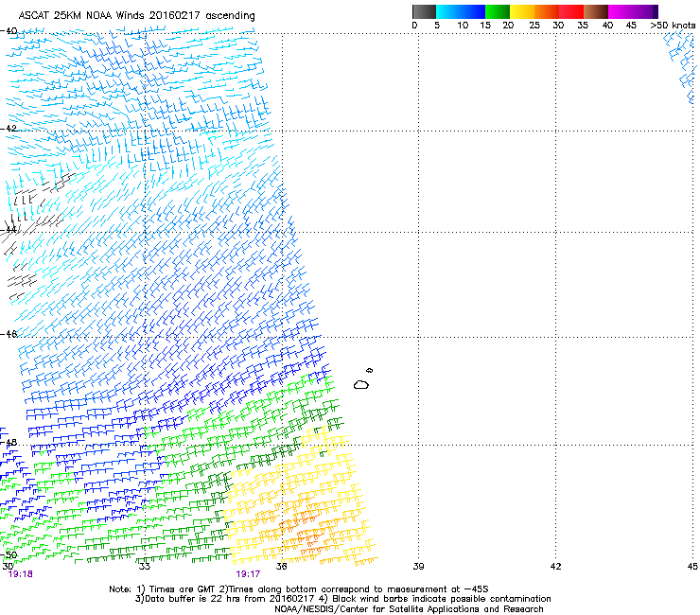Click the green 15-20 knots color segment

tap(498, 11)
